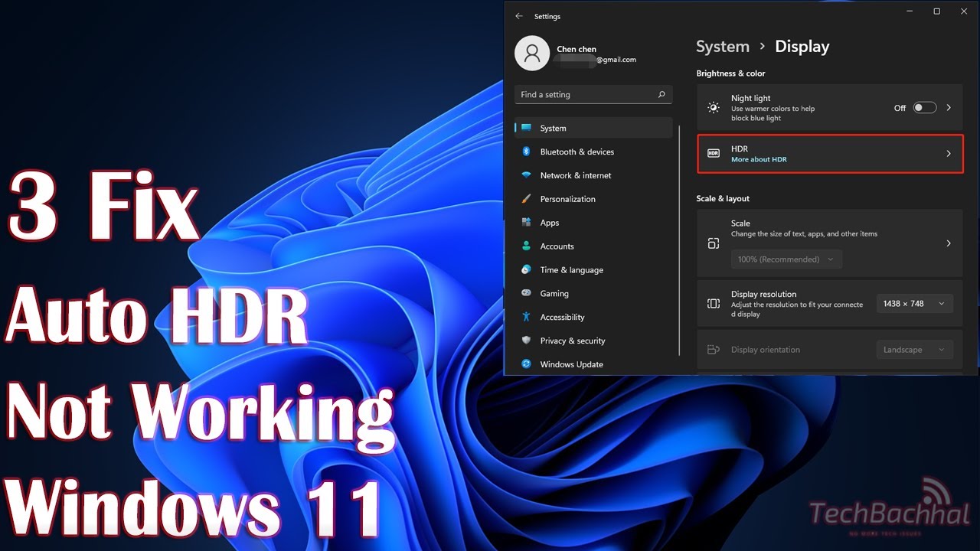980x551 pixels.
Task: Open Privacy & security settings
Action: coord(593,341)
